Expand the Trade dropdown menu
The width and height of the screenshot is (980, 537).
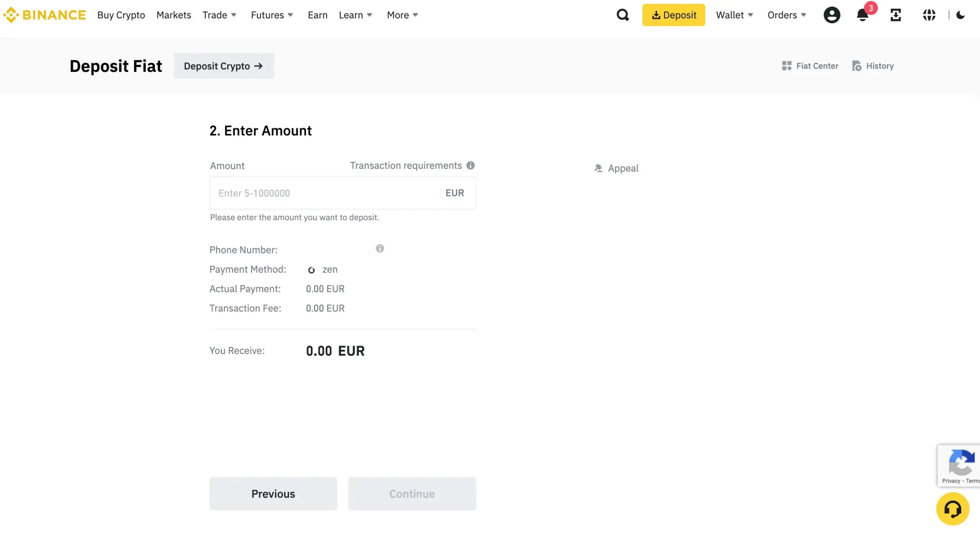(219, 15)
